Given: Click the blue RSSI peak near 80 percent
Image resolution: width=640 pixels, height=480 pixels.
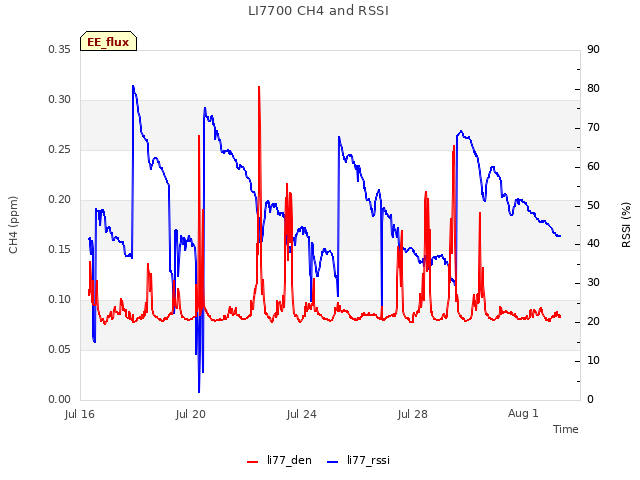Looking at the screenshot, I should tap(133, 87).
